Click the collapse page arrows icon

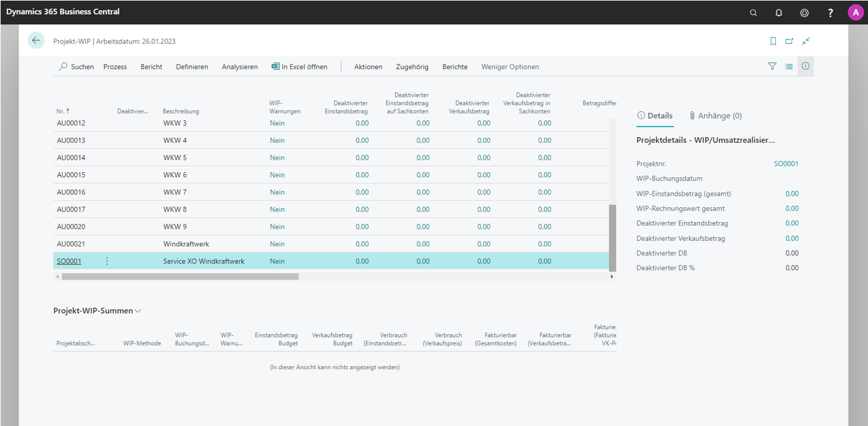(806, 41)
